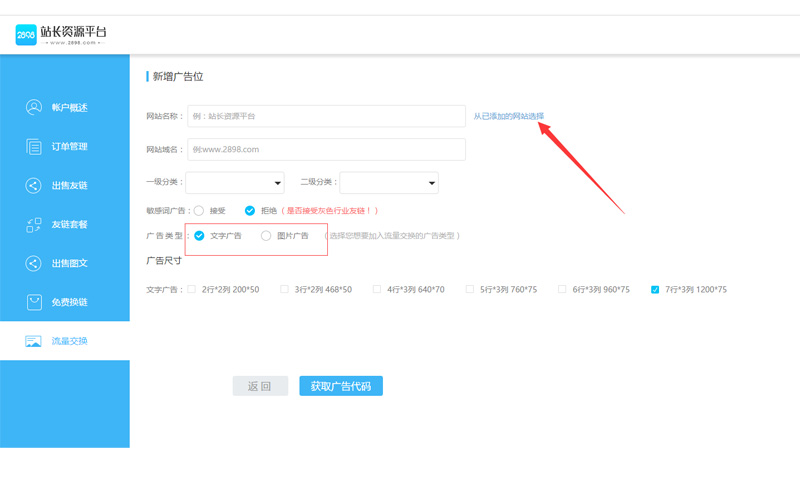Click the 出售图文 share icon
Image resolution: width=800 pixels, height=500 pixels.
(x=34, y=264)
